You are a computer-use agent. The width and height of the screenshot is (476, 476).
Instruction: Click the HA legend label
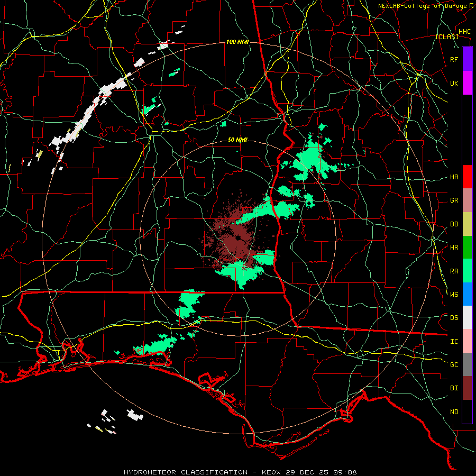[454, 177]
